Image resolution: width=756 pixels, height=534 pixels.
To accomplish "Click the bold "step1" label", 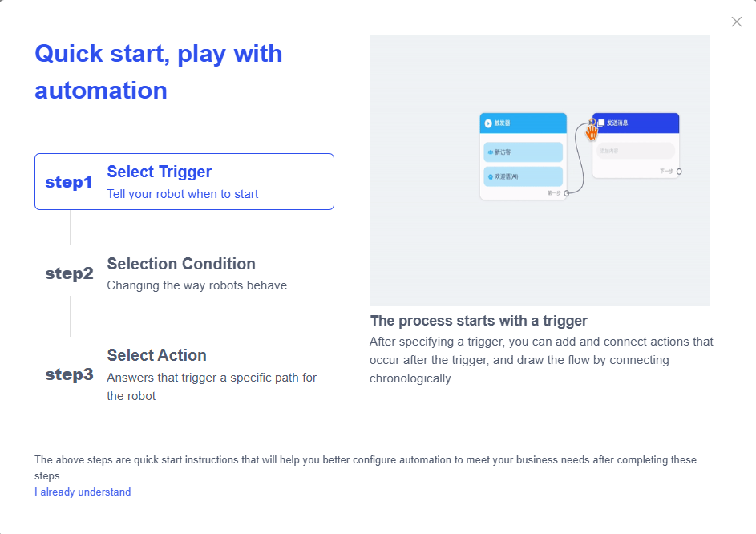I will (x=69, y=182).
